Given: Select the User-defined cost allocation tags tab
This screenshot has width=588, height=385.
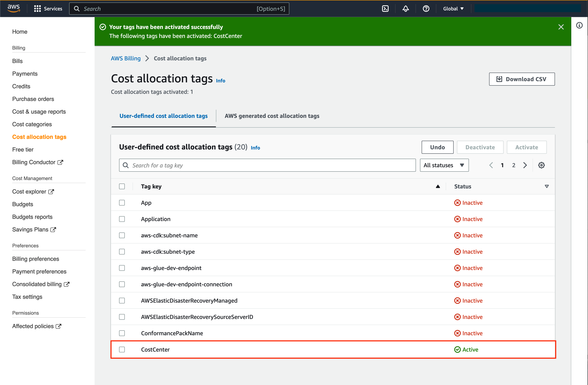Looking at the screenshot, I should coord(163,116).
